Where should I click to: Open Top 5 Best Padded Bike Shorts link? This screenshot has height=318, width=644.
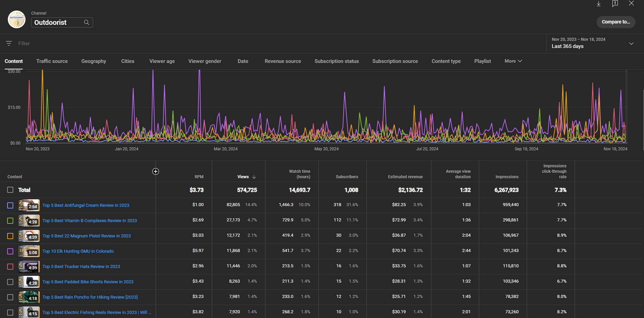point(88,282)
